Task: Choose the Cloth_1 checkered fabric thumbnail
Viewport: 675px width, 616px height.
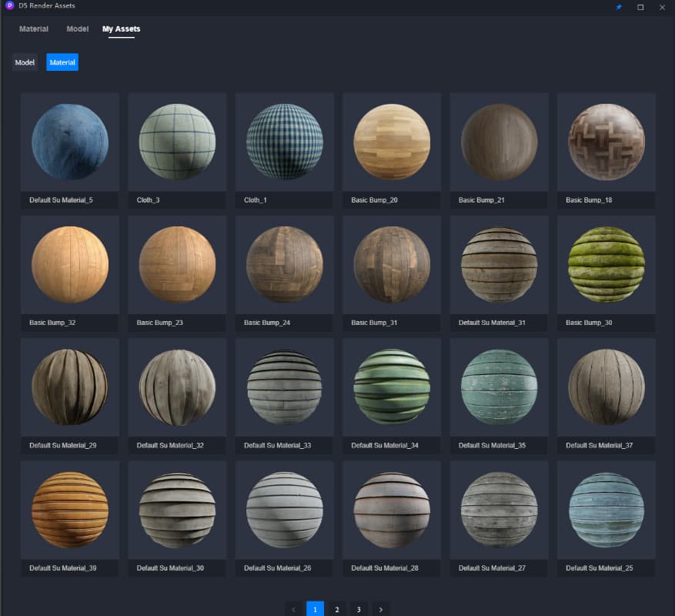Action: (284, 142)
